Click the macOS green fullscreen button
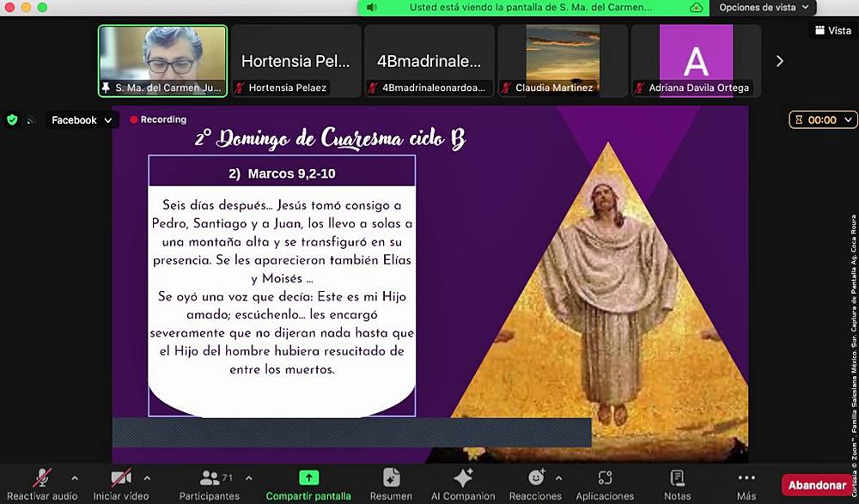 click(42, 7)
